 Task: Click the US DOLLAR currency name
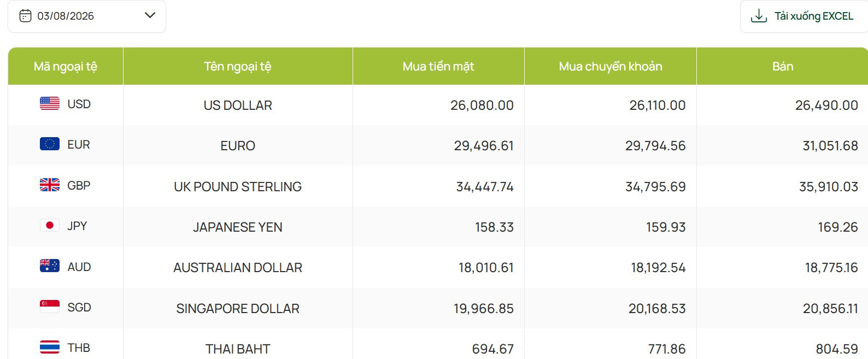pyautogui.click(x=238, y=105)
